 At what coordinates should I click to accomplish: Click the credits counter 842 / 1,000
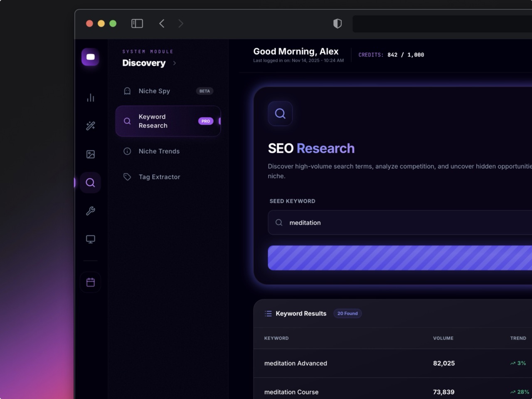(x=406, y=55)
